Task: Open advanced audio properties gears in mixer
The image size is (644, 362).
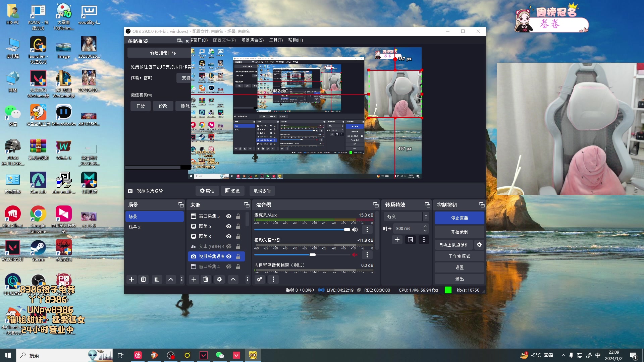Action: 259,279
